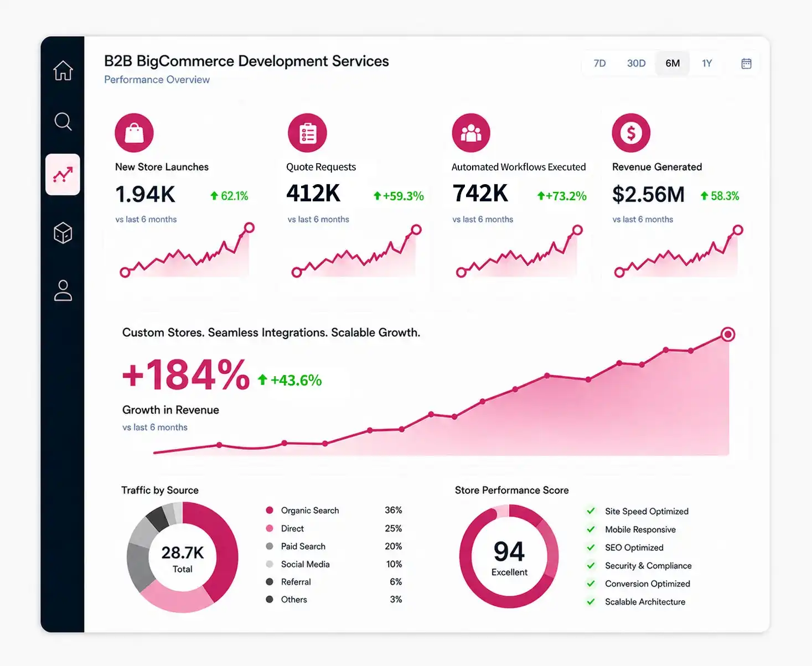Open the products cube icon in the sidebar

coord(63,233)
